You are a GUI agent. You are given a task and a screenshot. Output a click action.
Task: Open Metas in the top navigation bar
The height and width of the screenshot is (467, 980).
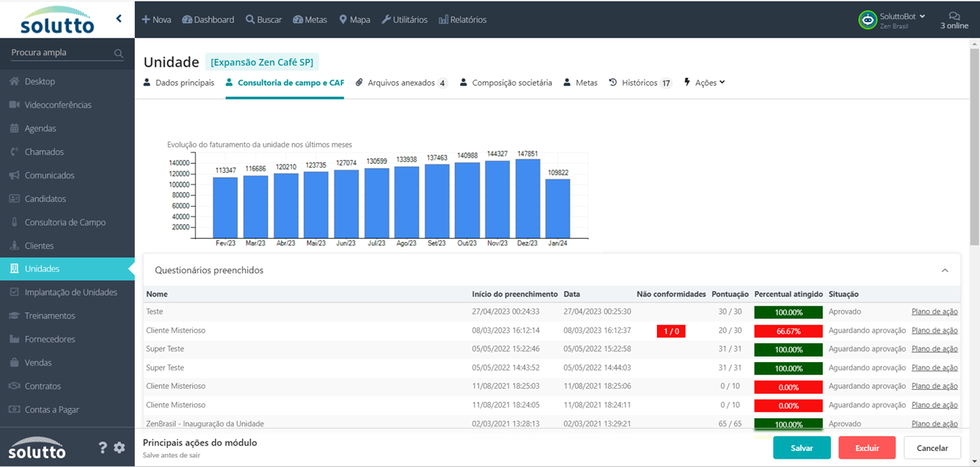click(310, 20)
